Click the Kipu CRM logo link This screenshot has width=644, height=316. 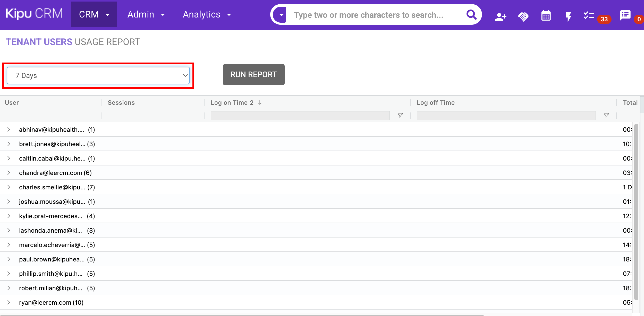pyautogui.click(x=34, y=13)
